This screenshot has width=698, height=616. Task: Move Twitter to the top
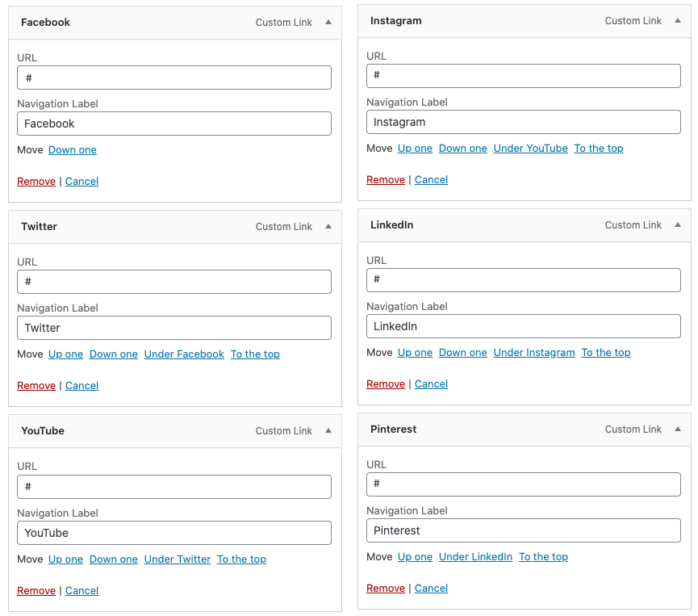pyautogui.click(x=255, y=354)
